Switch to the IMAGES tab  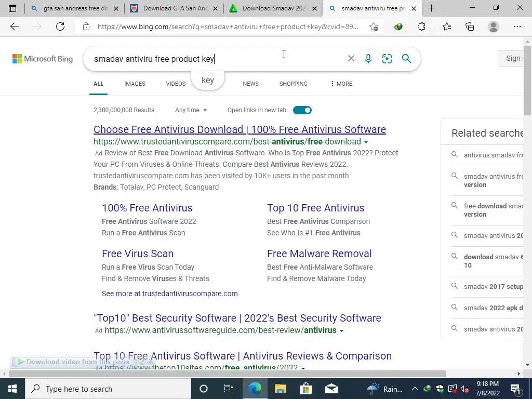135,84
